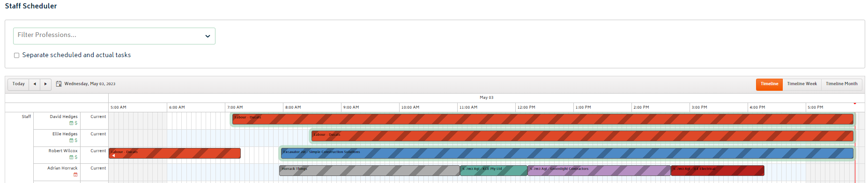Screen dimensions: 868x183
Task: Click Ellie Hedges' dollar sign icon
Action: (x=76, y=140)
